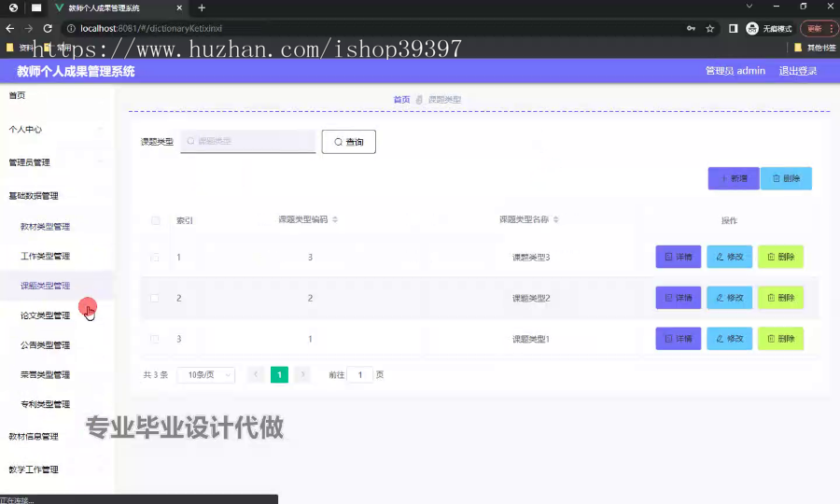Click the 课题类型 search input field

(x=248, y=141)
